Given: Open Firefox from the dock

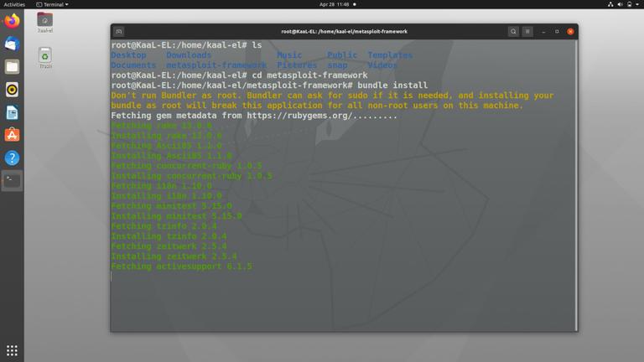Looking at the screenshot, I should [12, 21].
